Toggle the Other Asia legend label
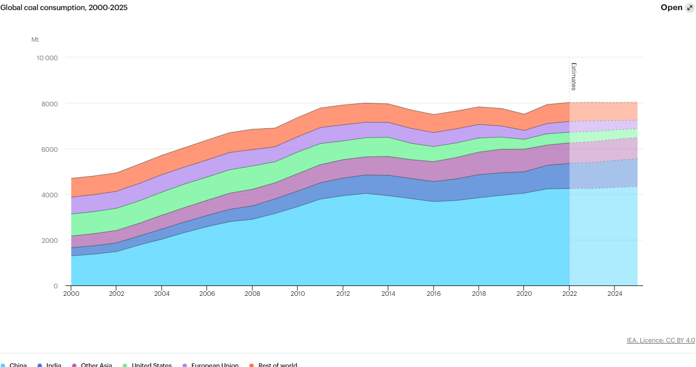This screenshot has height=367, width=696. pos(96,365)
